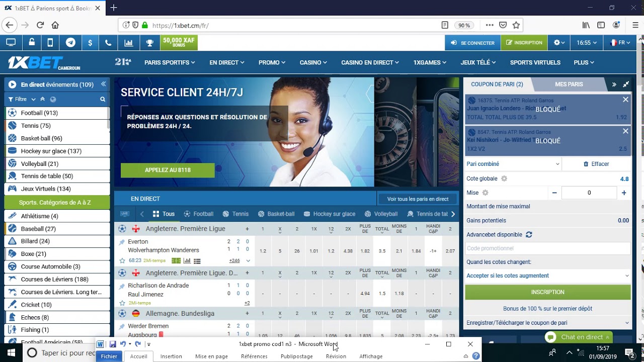Image resolution: width=644 pixels, height=362 pixels.
Task: Select the Basket-ball live tab
Action: (276, 214)
